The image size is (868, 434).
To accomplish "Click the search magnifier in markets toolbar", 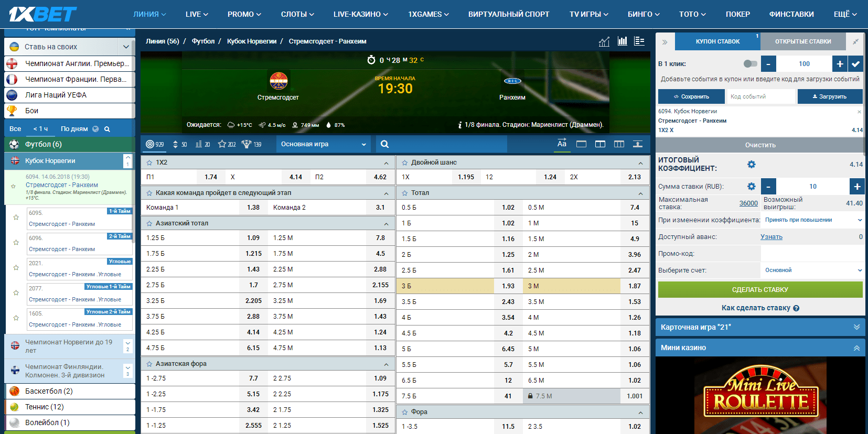I will (384, 144).
